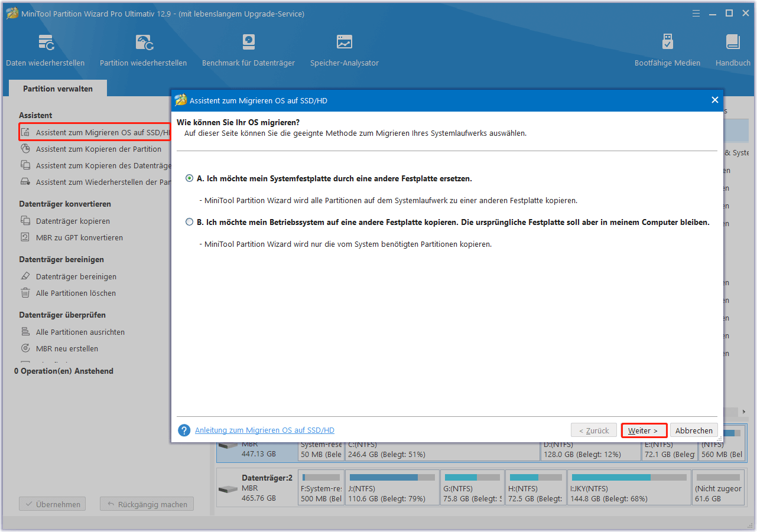Open the Handbuch manual
This screenshot has height=532, width=757.
click(x=733, y=50)
